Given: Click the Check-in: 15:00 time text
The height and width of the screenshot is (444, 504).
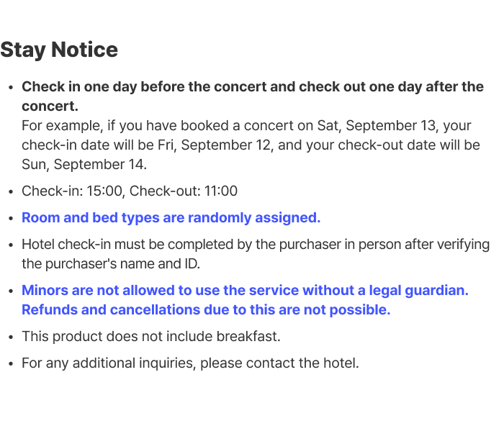Looking at the screenshot, I should [73, 191].
